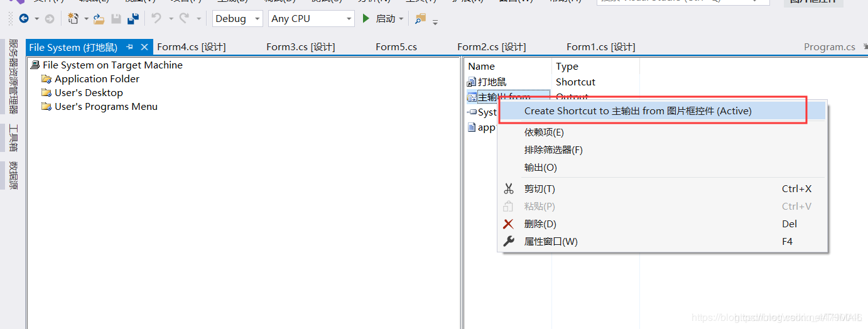Switch to the Form3.cs [设计] tab

click(x=301, y=47)
